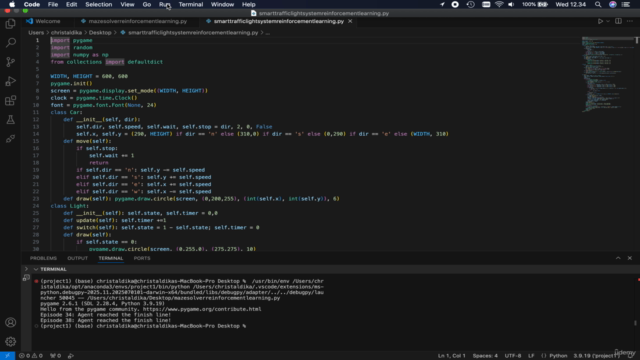640x360 pixels.
Task: Open the Explorer view in activity bar
Action: (x=11, y=24)
